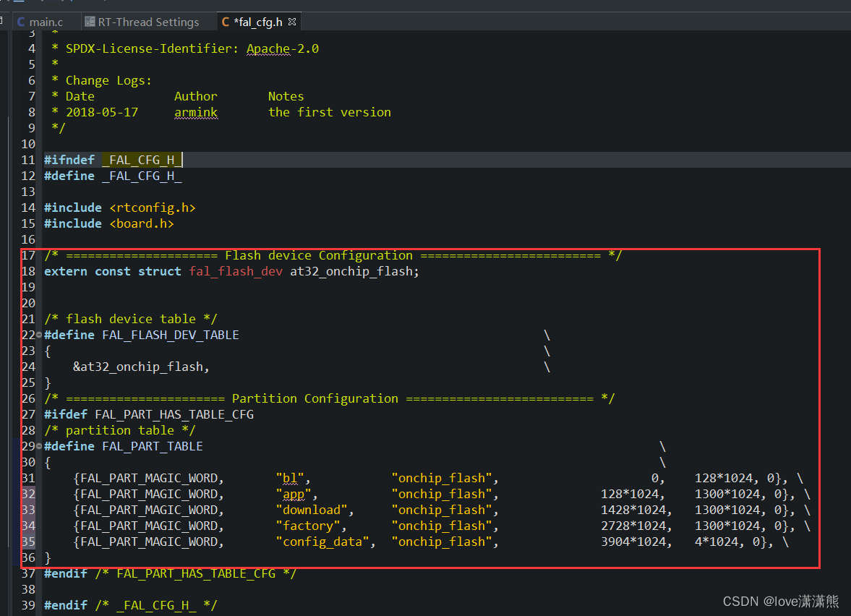Click the <rtconfig.h> include

tap(153, 208)
